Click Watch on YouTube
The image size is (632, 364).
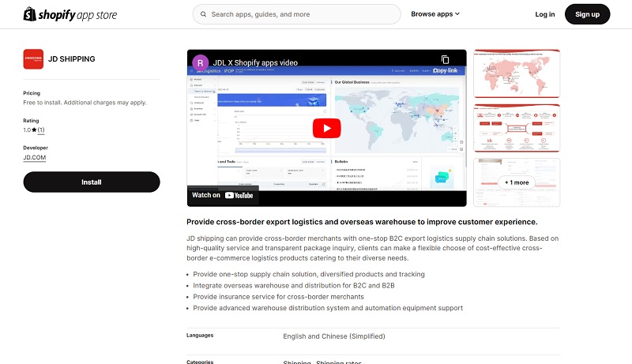pyautogui.click(x=223, y=195)
